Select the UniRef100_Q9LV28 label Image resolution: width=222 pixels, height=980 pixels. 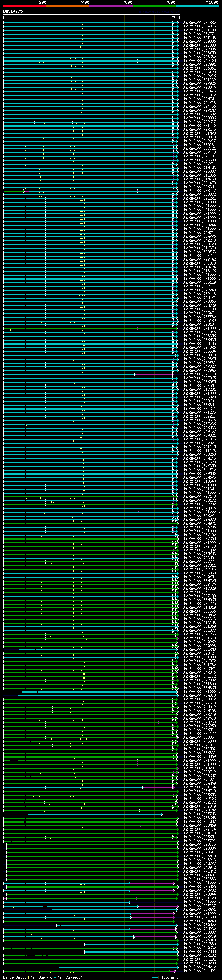tap(199, 103)
